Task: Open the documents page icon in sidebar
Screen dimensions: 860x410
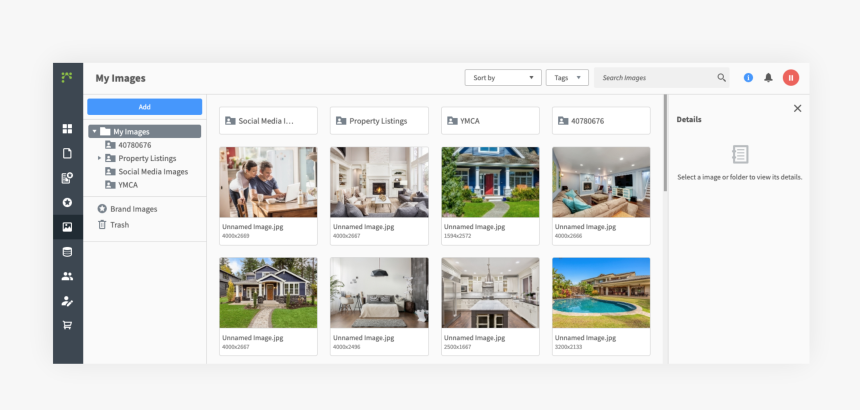Action: pyautogui.click(x=67, y=153)
